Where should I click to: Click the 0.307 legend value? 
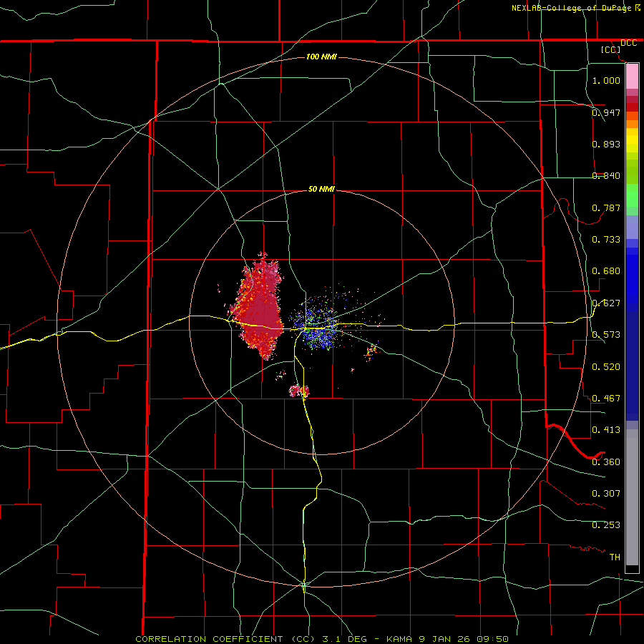coord(606,494)
